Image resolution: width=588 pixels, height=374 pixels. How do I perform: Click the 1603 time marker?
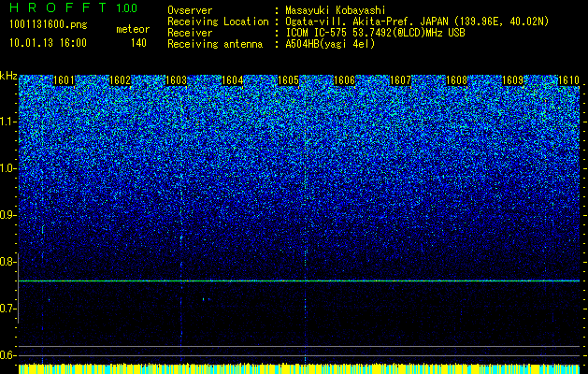point(176,80)
